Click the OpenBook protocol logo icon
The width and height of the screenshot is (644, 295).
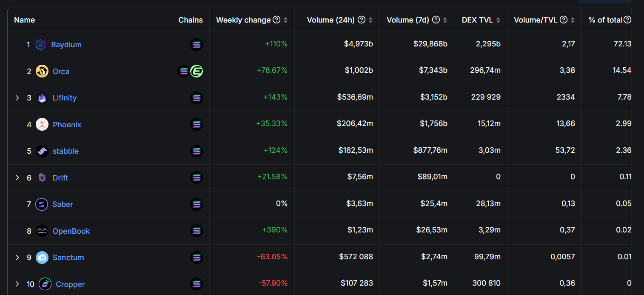[42, 231]
